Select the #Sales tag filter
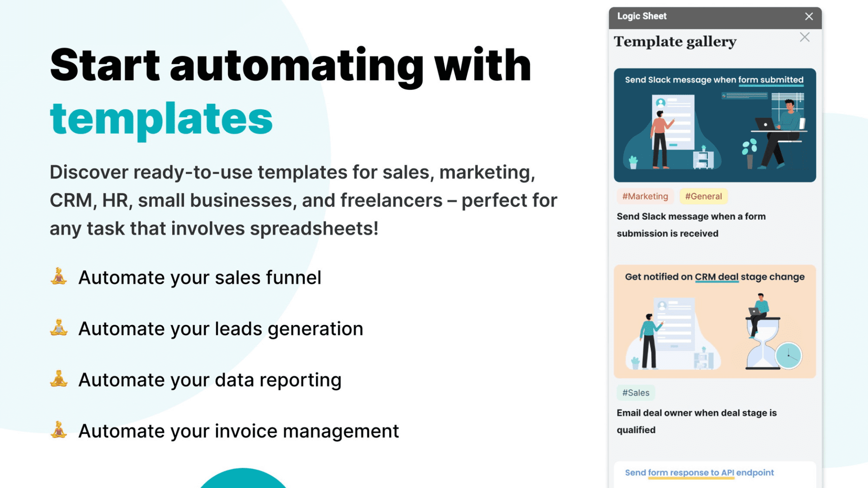The width and height of the screenshot is (868, 488). pyautogui.click(x=636, y=393)
